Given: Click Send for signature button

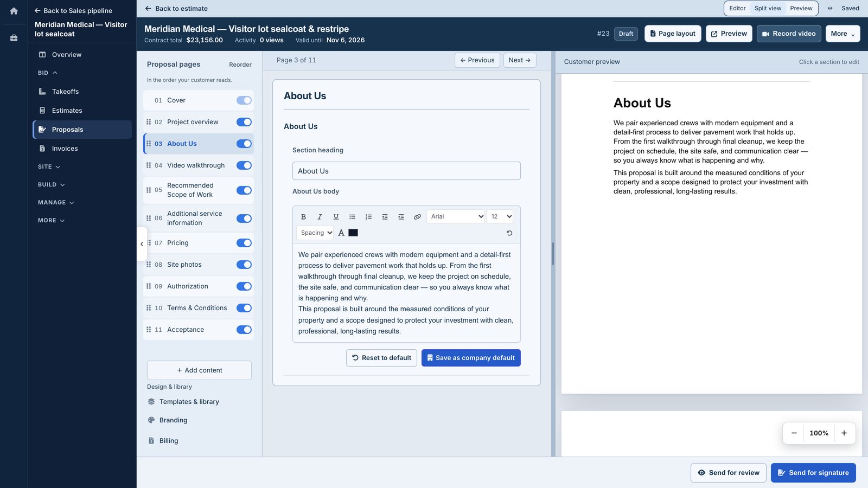Looking at the screenshot, I should point(813,473).
